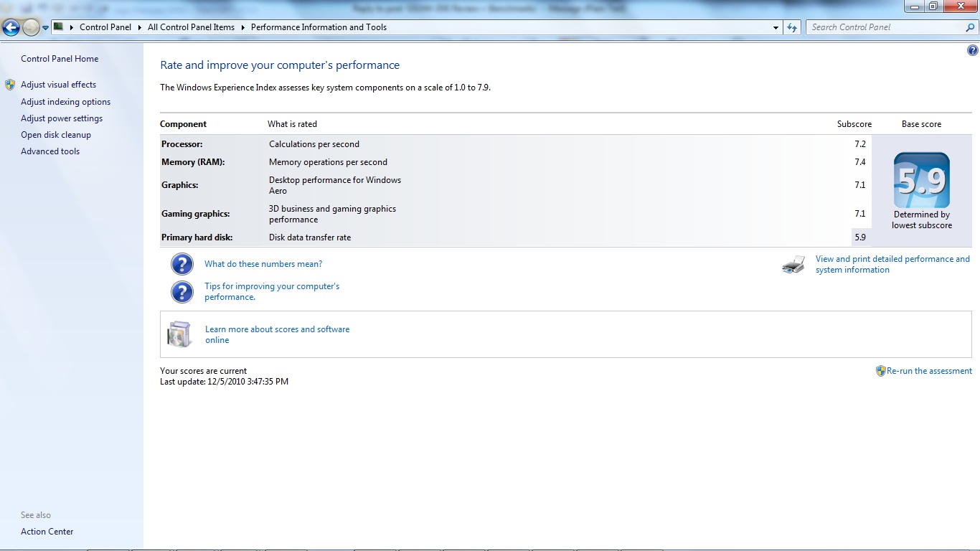Open the Help question mark icon
Viewport: 980px width, 551px height.
click(x=972, y=50)
